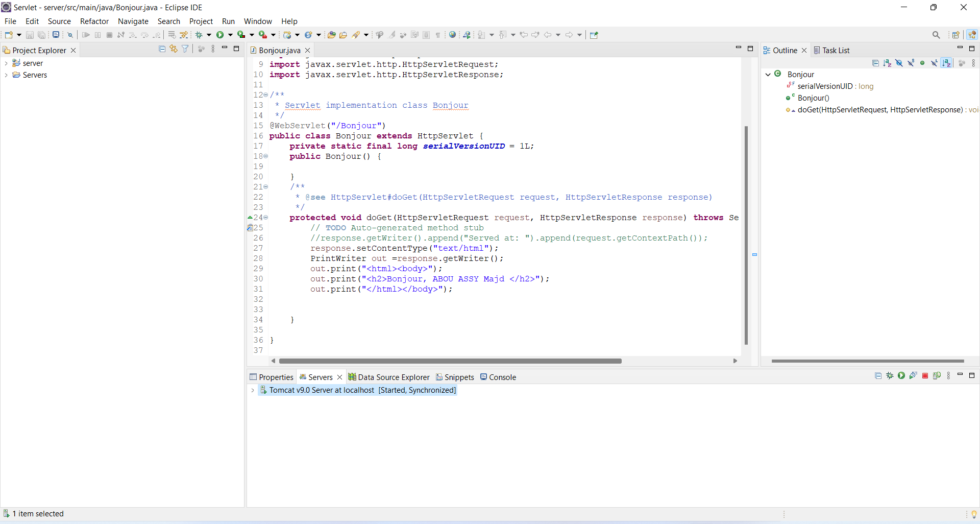
Task: Expand the server project in Project Explorer
Action: click(x=6, y=63)
